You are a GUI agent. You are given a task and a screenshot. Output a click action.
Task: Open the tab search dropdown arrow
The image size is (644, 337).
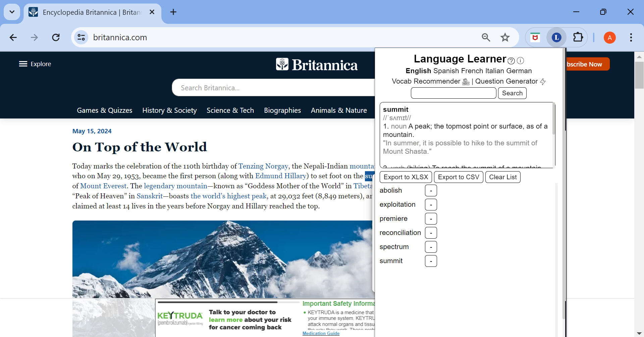tap(12, 12)
